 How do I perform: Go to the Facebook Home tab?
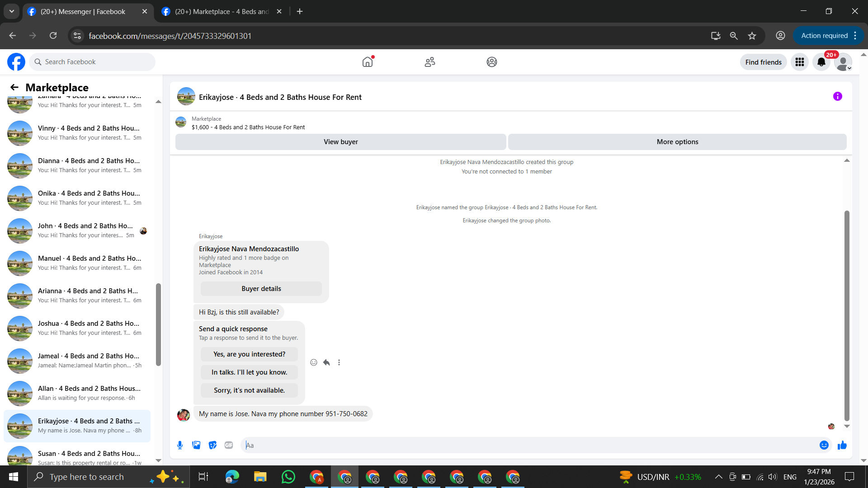368,62
